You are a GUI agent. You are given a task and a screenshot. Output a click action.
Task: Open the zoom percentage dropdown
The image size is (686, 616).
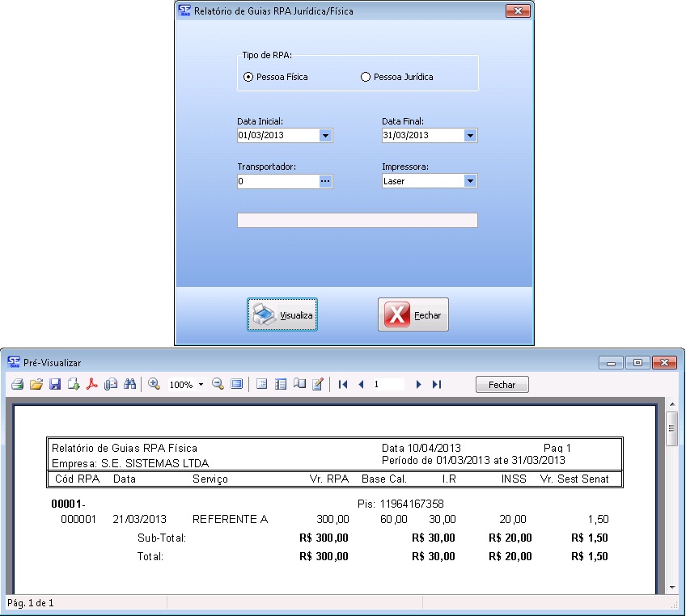point(200,385)
